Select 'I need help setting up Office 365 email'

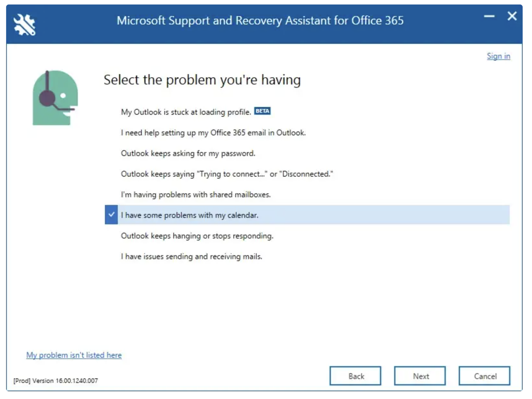point(213,133)
